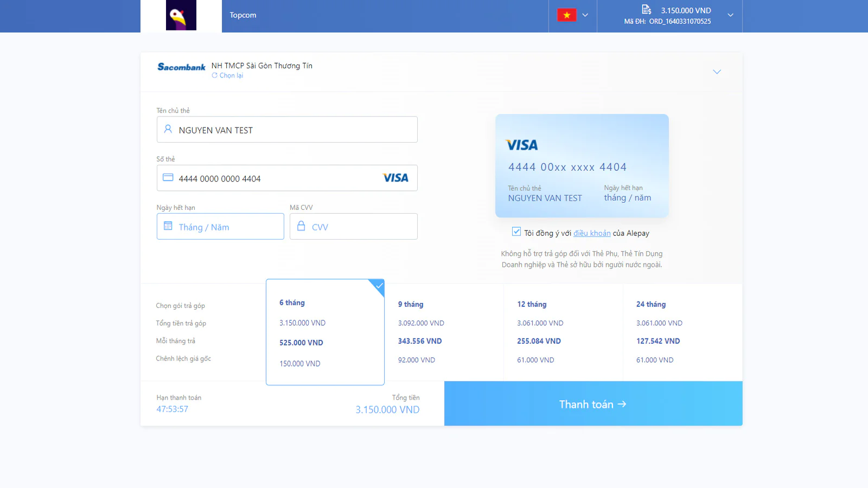This screenshot has height=488, width=868.
Task: Focus the cardholder name field
Action: pos(287,130)
